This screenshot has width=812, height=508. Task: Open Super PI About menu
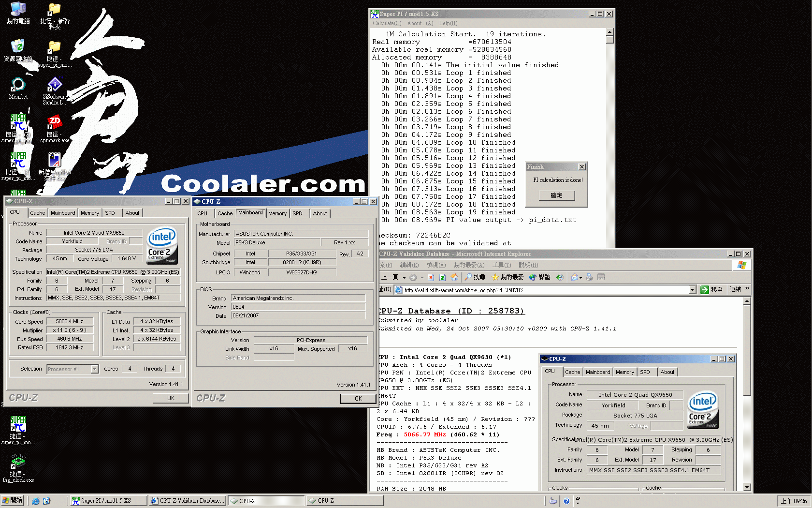420,23
